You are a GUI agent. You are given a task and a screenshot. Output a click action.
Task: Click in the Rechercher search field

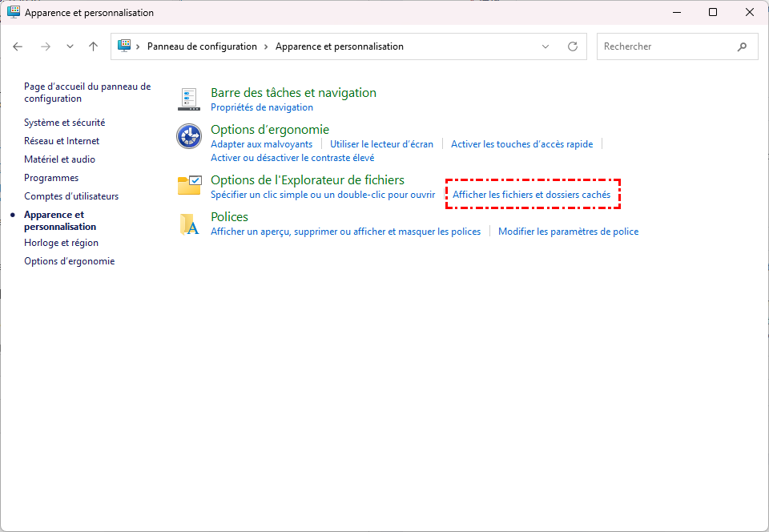click(x=665, y=46)
